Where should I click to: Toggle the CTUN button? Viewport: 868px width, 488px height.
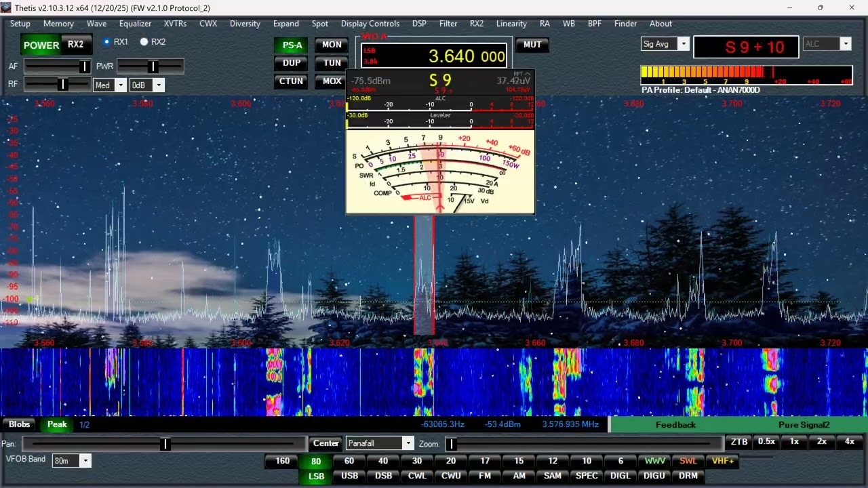(x=292, y=81)
